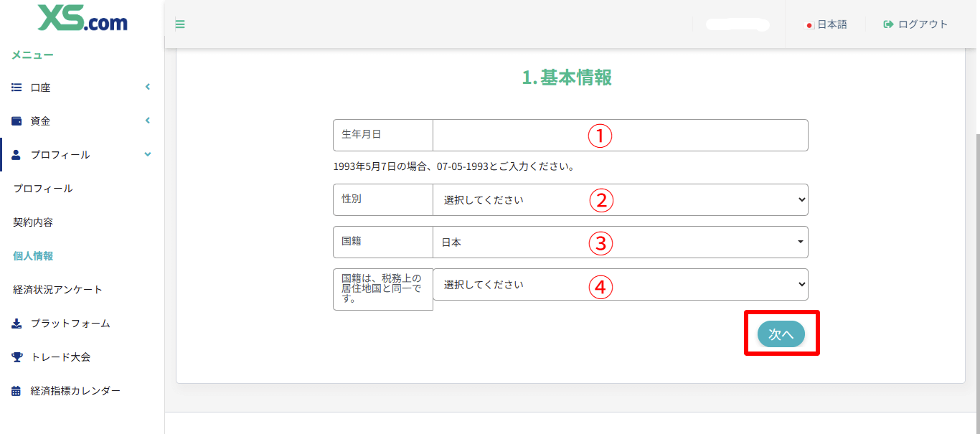Click the ログアウト logout icon

coord(890,24)
